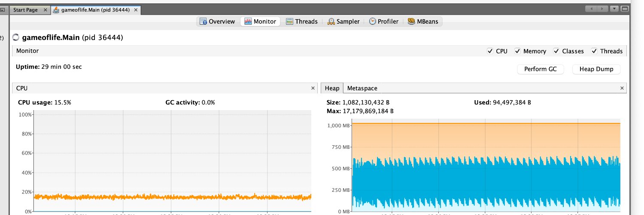The image size is (644, 215).
Task: Open the document list dropdown arrow
Action: (614, 9)
